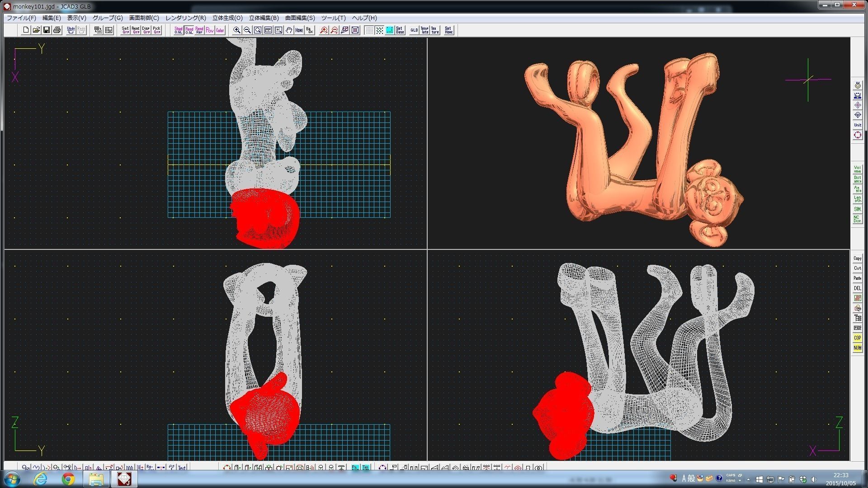Click the NC Disp. sidebar button
Viewport: 868px width, 488px height.
[858, 219]
